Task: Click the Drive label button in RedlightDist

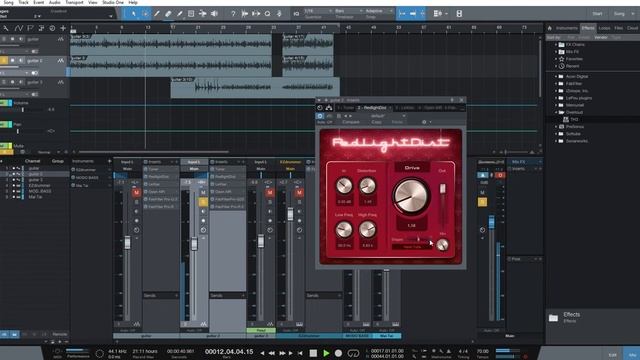Action: (412, 168)
